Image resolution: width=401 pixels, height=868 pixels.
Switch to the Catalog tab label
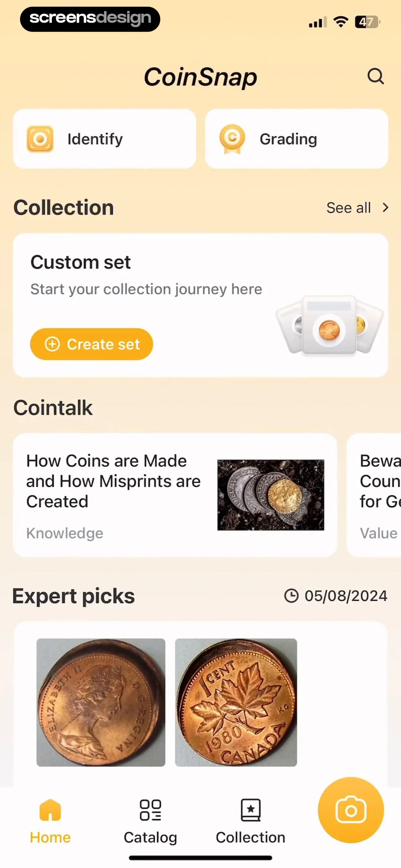(150, 838)
